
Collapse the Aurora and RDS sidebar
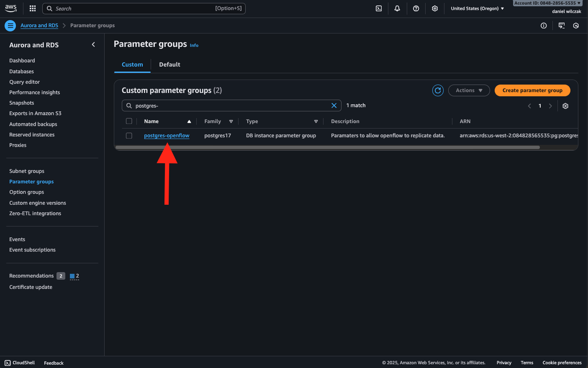[93, 45]
